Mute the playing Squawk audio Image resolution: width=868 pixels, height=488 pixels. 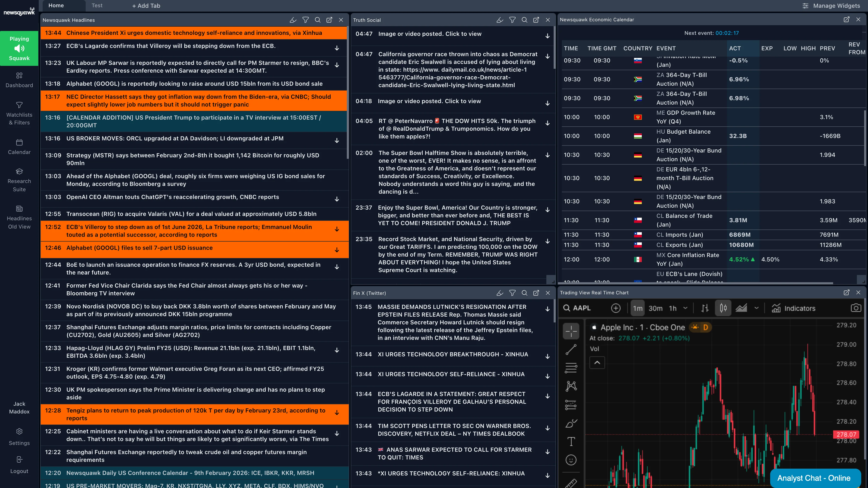click(x=19, y=48)
